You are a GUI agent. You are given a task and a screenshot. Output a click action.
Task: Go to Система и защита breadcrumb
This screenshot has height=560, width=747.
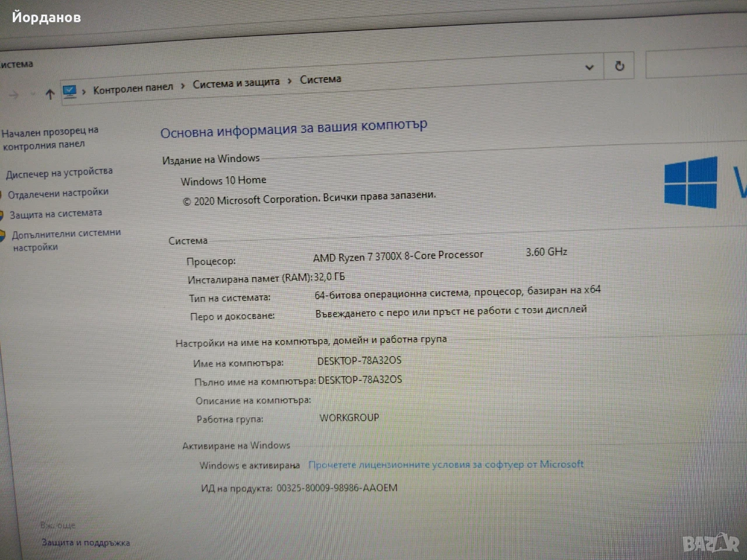(x=236, y=83)
